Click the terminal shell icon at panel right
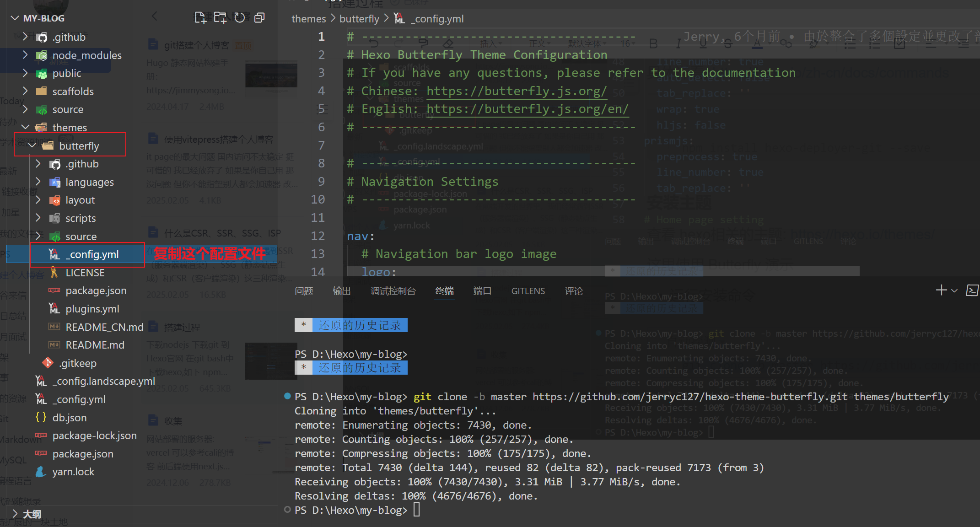This screenshot has width=980, height=527. click(x=972, y=290)
